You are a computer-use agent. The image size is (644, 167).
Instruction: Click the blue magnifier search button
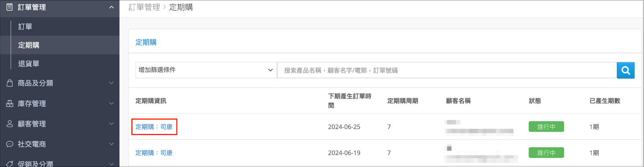pyautogui.click(x=625, y=70)
